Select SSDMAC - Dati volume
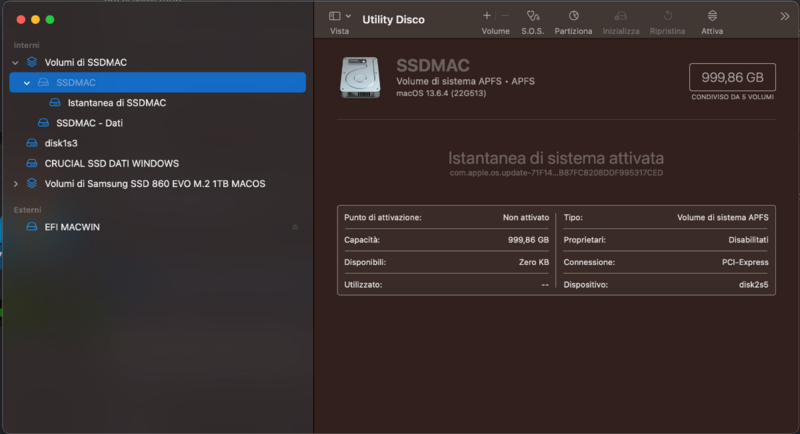This screenshot has height=434, width=800. 158,123
